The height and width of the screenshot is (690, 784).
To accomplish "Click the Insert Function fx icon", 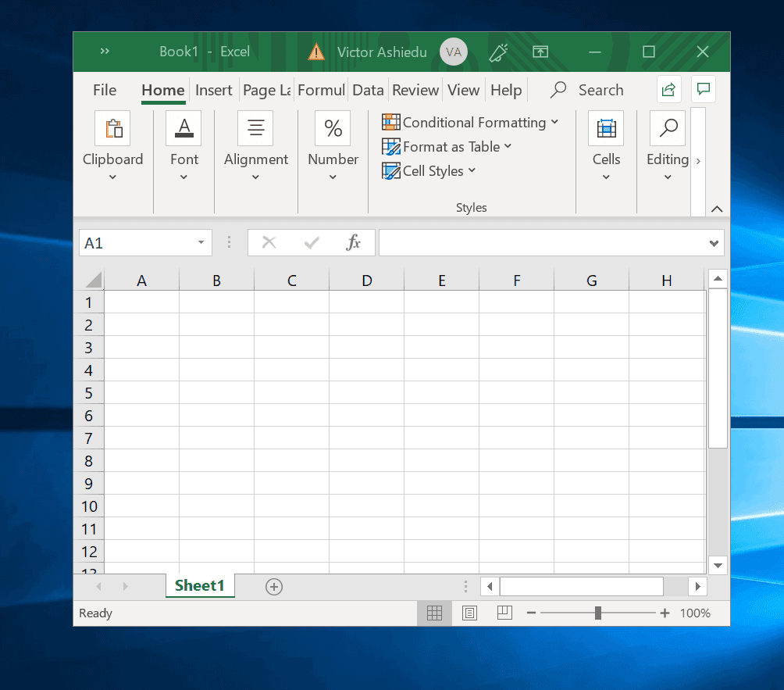I will click(353, 242).
